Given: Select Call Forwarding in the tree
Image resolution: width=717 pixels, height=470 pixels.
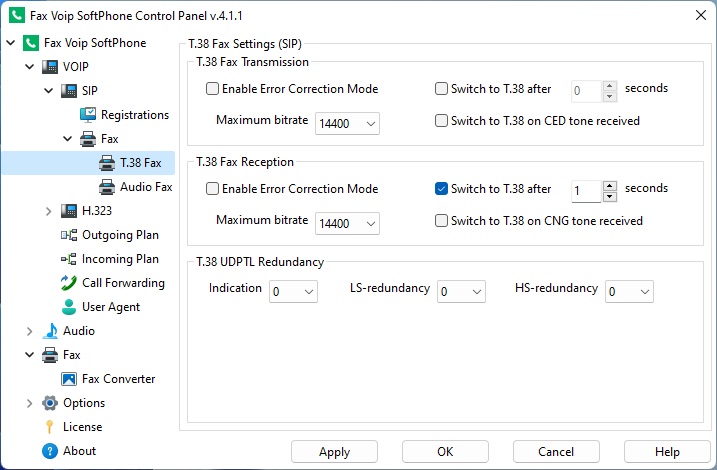Looking at the screenshot, I should [123, 283].
